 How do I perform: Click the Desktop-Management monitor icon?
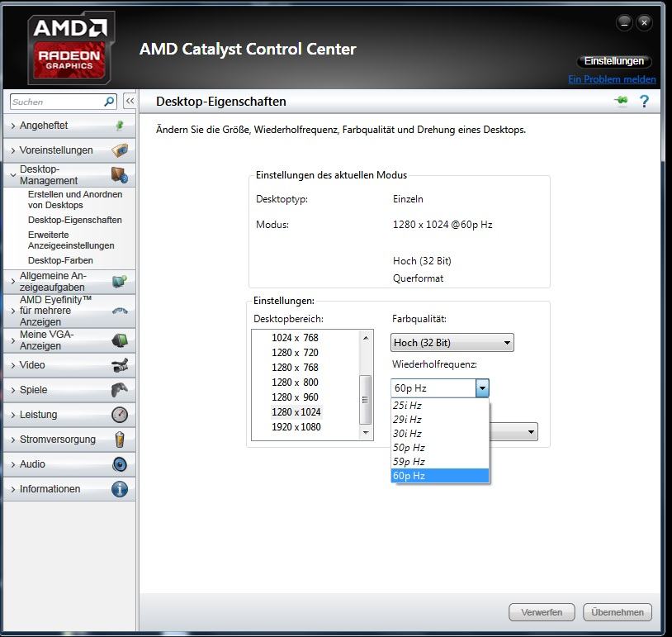click(x=120, y=174)
